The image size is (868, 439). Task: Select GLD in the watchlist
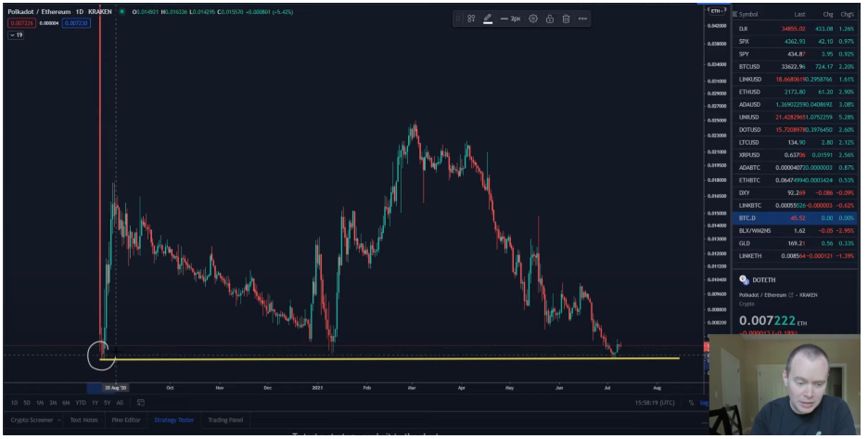point(795,243)
